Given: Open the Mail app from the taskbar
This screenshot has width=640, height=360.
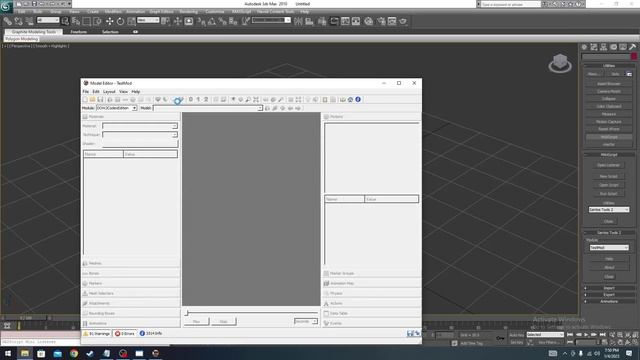Looking at the screenshot, I should (x=58, y=353).
